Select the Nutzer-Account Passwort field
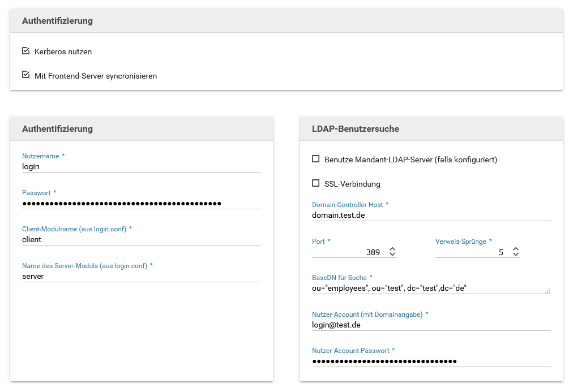The height and width of the screenshot is (392, 573). (x=431, y=361)
